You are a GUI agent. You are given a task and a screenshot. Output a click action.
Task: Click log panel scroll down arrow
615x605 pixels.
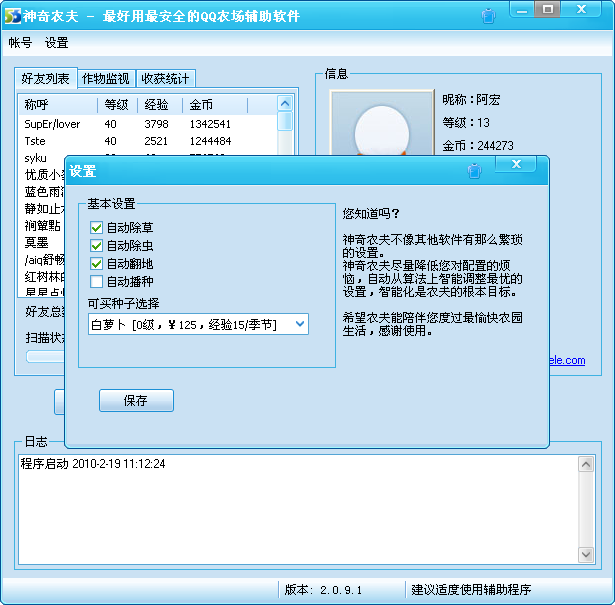click(586, 554)
